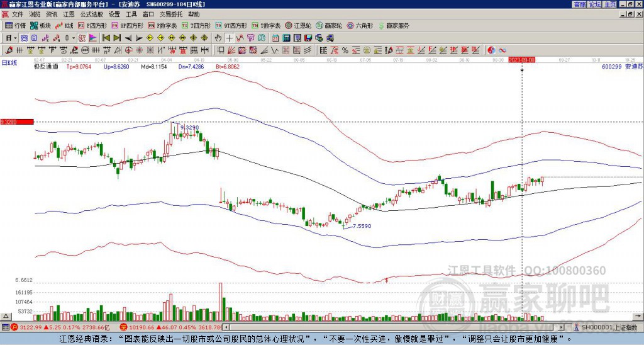Open the T数字表 table
This screenshot has height=345, width=644.
point(266,25)
